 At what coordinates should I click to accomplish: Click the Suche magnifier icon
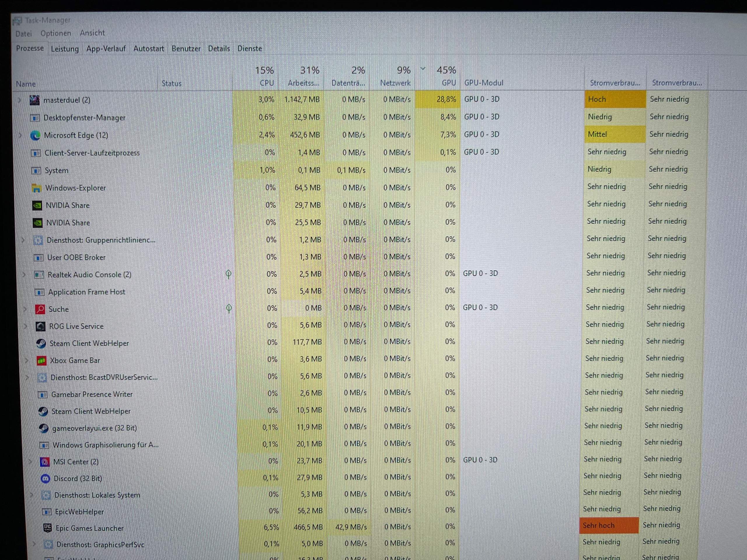(40, 309)
